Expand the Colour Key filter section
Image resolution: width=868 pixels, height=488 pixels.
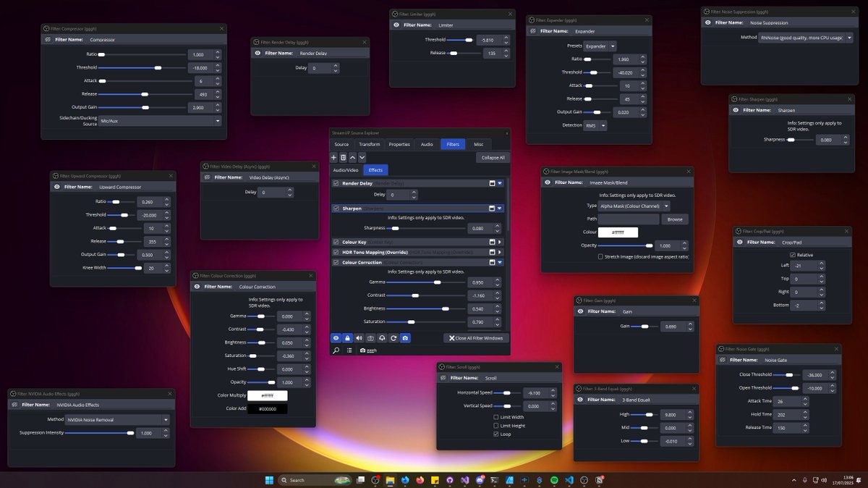[x=500, y=242]
